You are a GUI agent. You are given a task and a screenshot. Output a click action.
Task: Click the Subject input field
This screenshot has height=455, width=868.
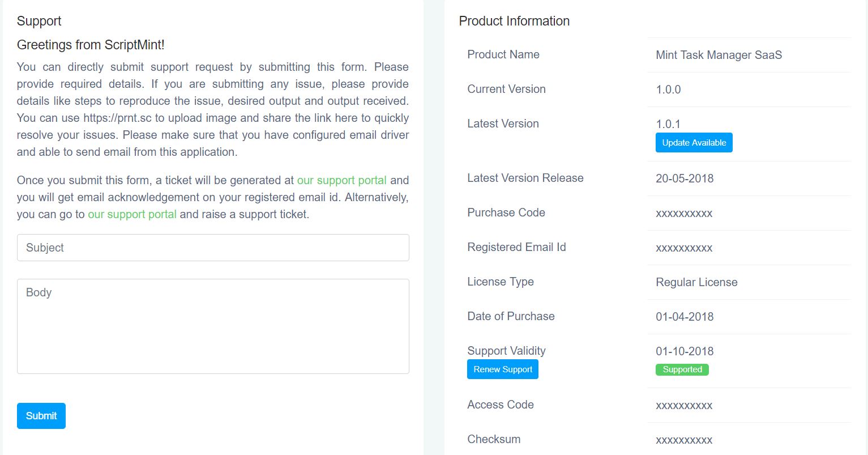tap(213, 248)
